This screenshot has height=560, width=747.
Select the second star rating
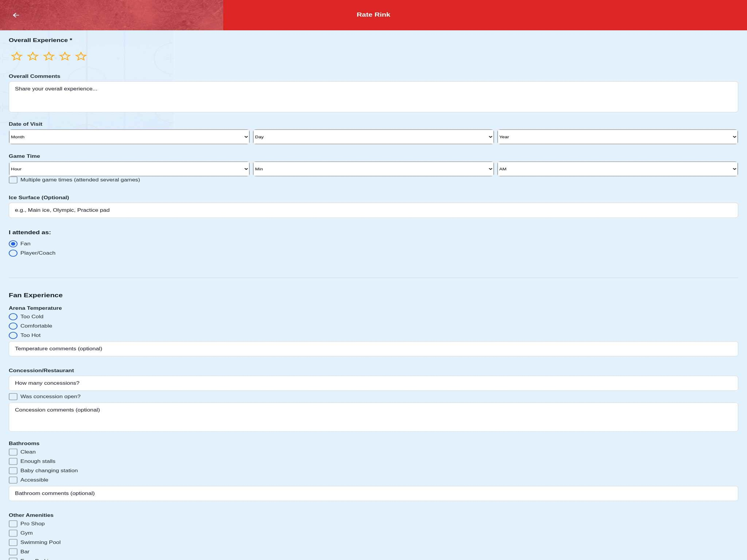tap(33, 56)
